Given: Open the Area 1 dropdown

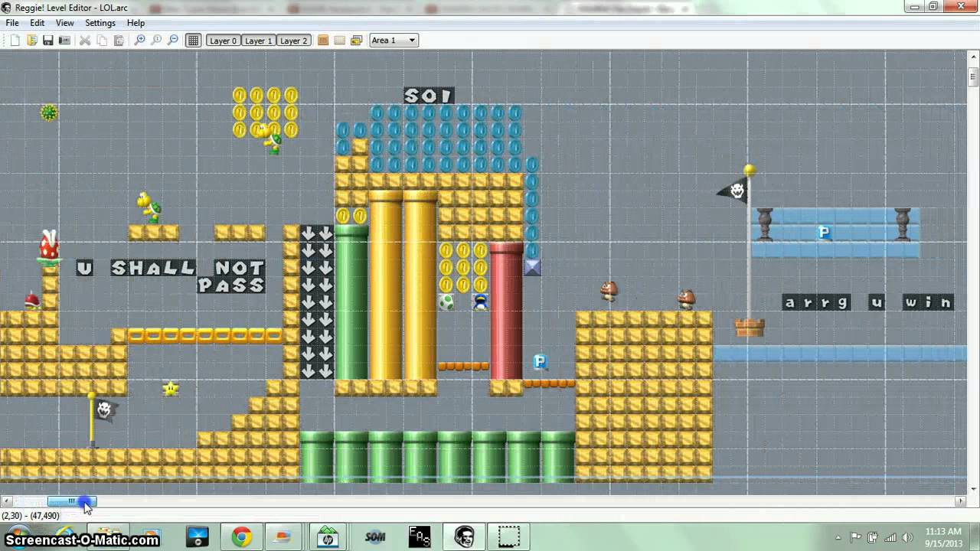Looking at the screenshot, I should (394, 41).
